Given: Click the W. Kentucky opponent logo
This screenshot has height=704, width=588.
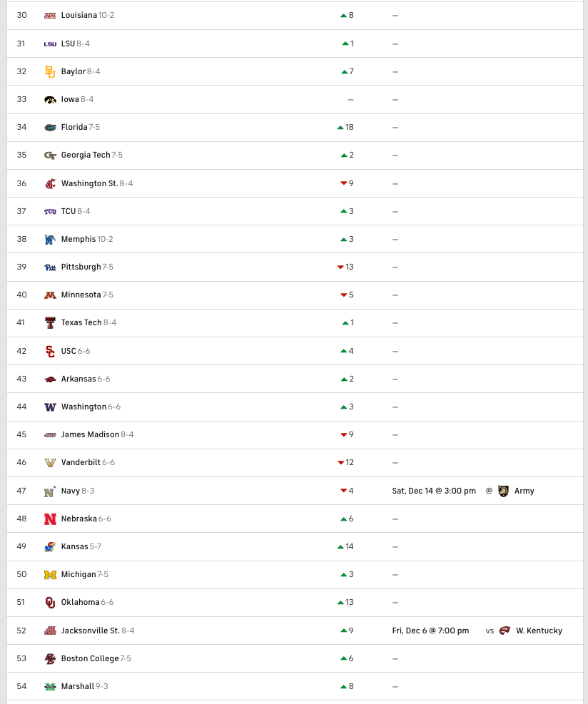Looking at the screenshot, I should pos(505,631).
